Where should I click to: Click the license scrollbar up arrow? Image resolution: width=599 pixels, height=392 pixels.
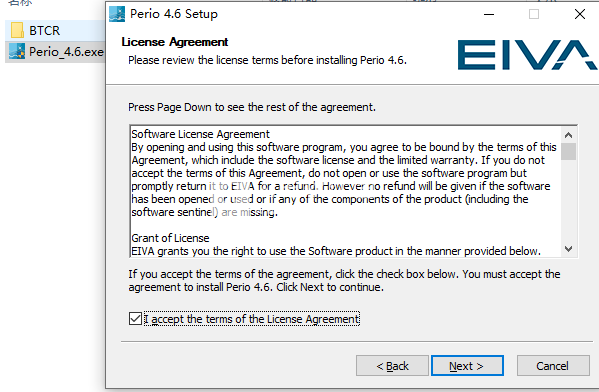tap(568, 135)
